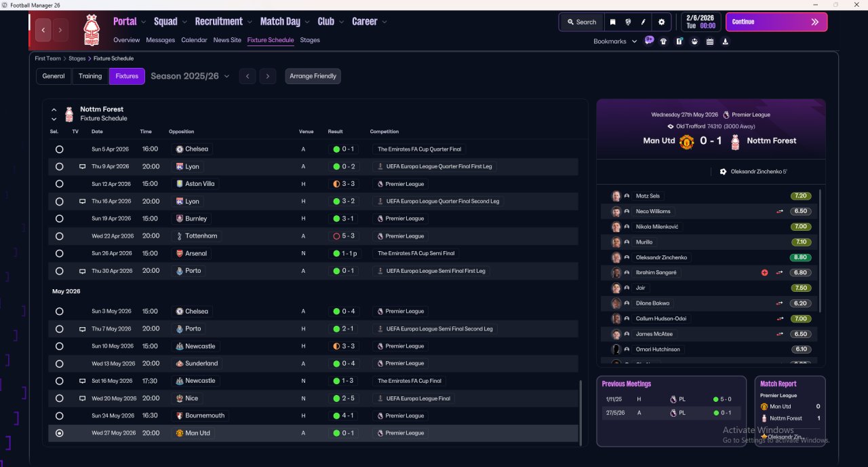
Task: Click Nottm Forest crest in match summary header
Action: point(734,141)
